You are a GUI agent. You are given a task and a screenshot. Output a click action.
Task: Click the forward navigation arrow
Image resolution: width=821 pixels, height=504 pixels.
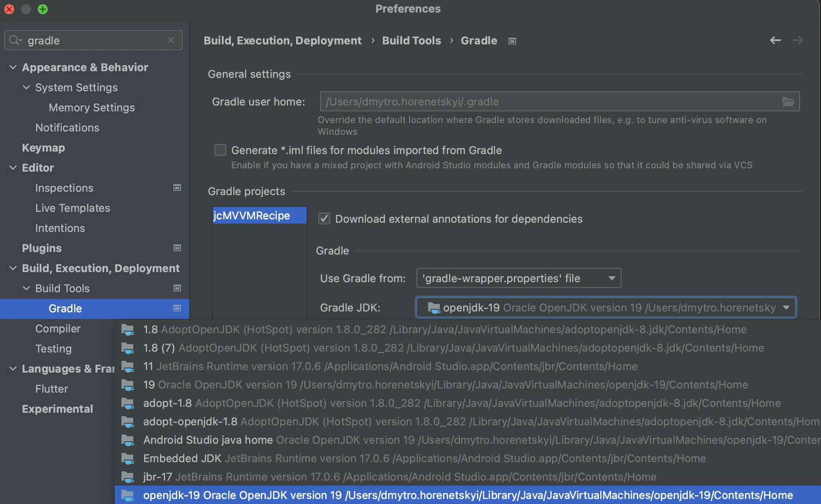point(798,40)
